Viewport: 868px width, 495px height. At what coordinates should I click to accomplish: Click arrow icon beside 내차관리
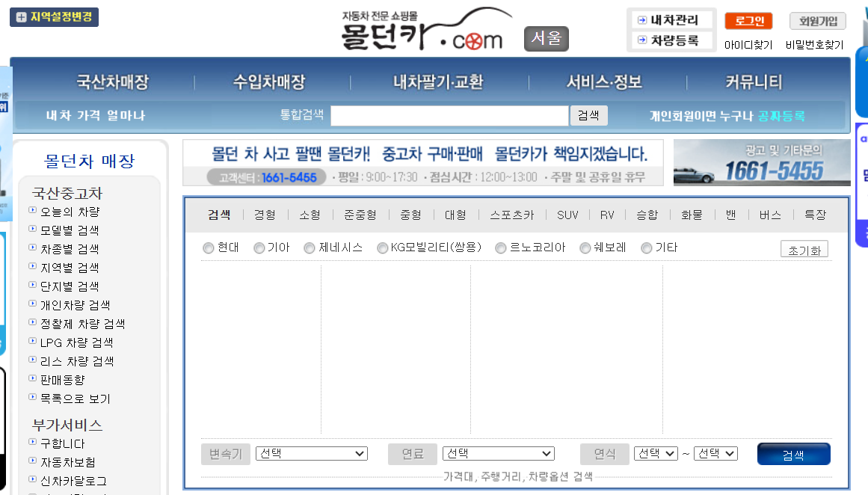coord(642,20)
